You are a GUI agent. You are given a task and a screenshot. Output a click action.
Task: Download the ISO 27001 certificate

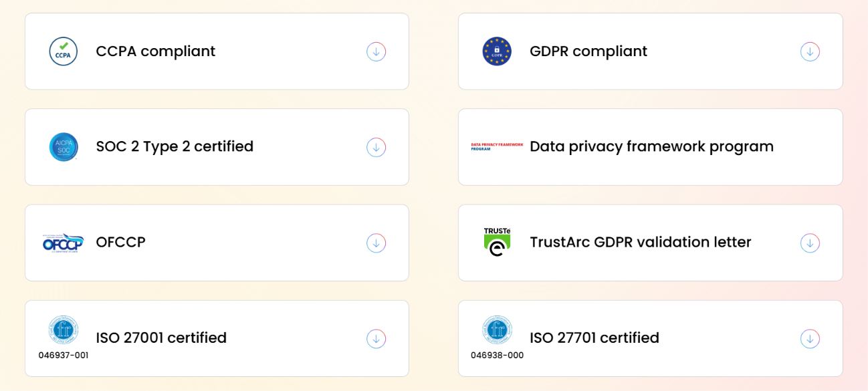376,339
